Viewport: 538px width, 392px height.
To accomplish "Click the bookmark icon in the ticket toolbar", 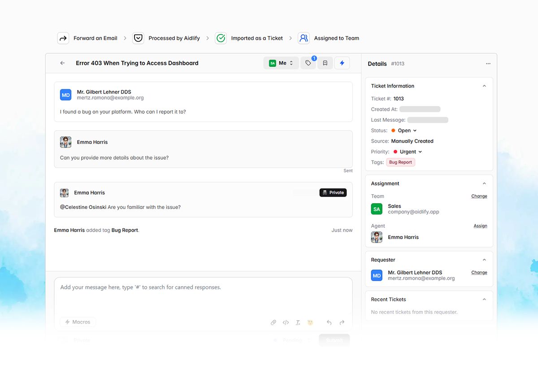I will pos(325,63).
